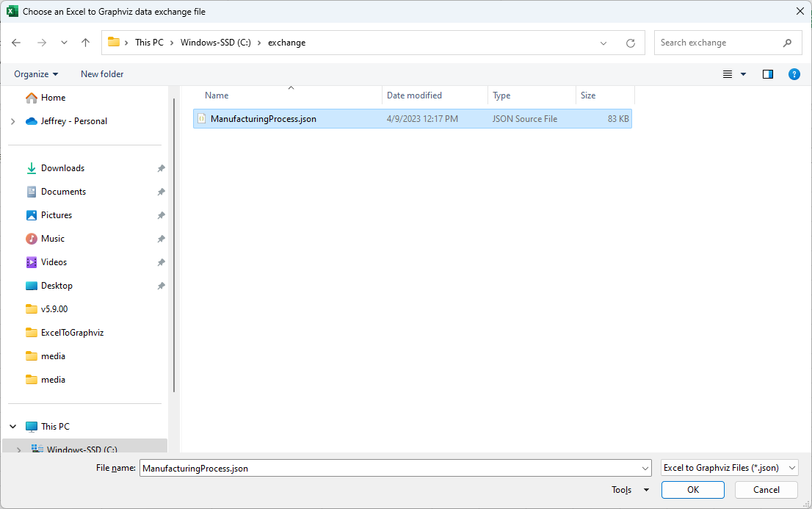The height and width of the screenshot is (509, 812).
Task: Open the Organize menu
Action: point(36,74)
